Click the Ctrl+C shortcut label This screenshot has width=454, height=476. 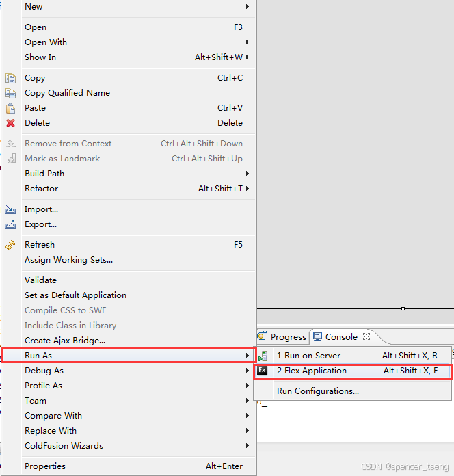click(x=230, y=78)
